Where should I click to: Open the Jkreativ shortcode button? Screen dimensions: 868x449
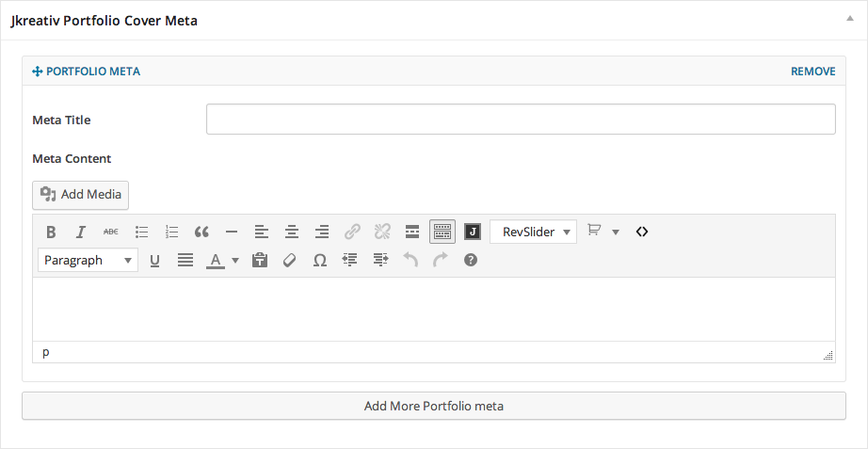click(x=473, y=232)
